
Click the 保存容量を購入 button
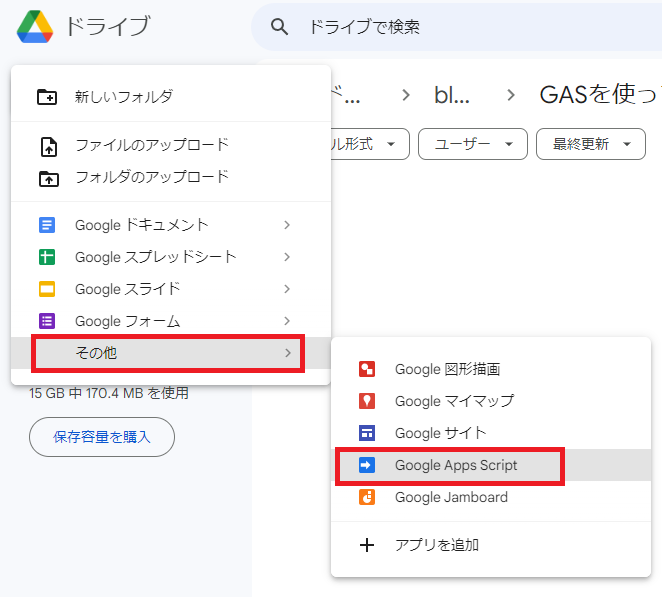(102, 437)
